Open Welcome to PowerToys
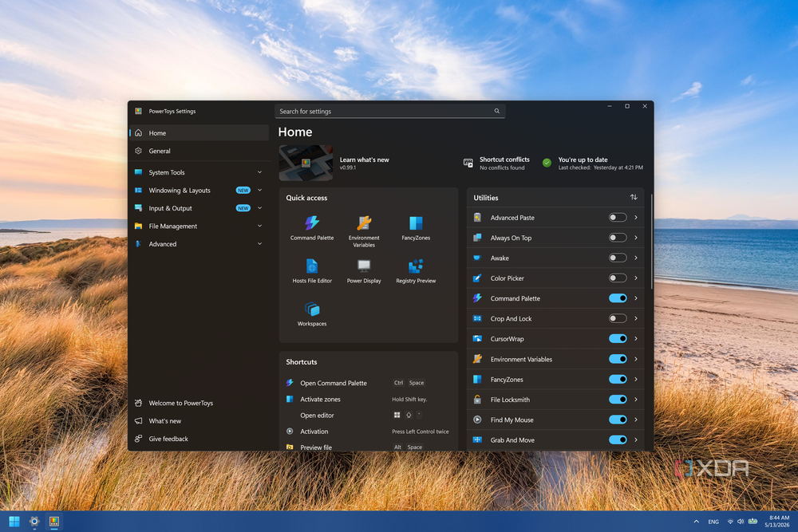Screen dimensions: 798x532 click(199, 403)
